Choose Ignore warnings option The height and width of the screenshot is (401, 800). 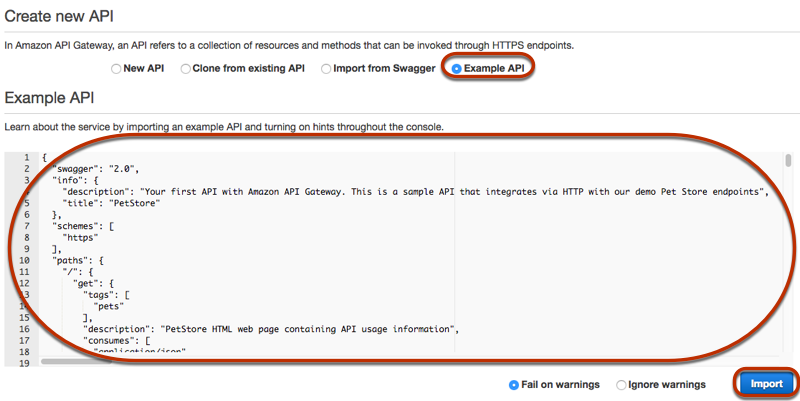621,385
